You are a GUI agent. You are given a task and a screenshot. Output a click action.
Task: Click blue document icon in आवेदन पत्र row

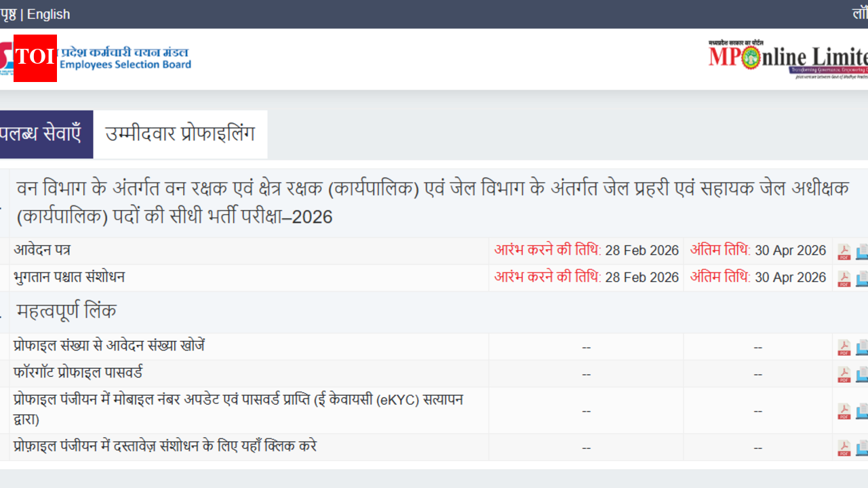tap(862, 251)
